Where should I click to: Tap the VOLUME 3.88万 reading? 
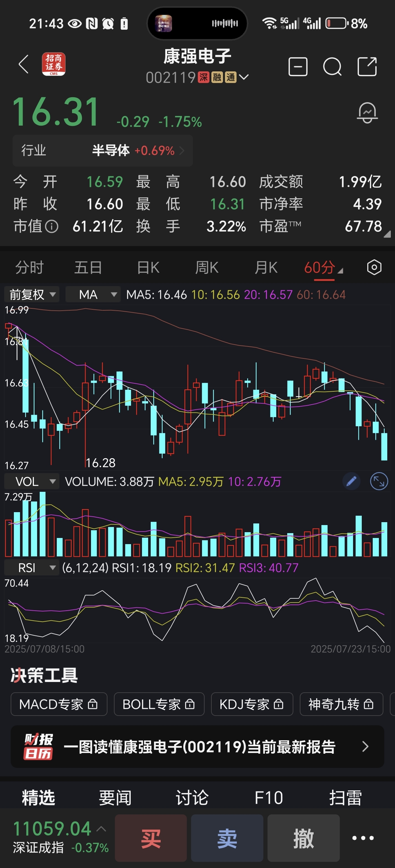pyautogui.click(x=109, y=481)
